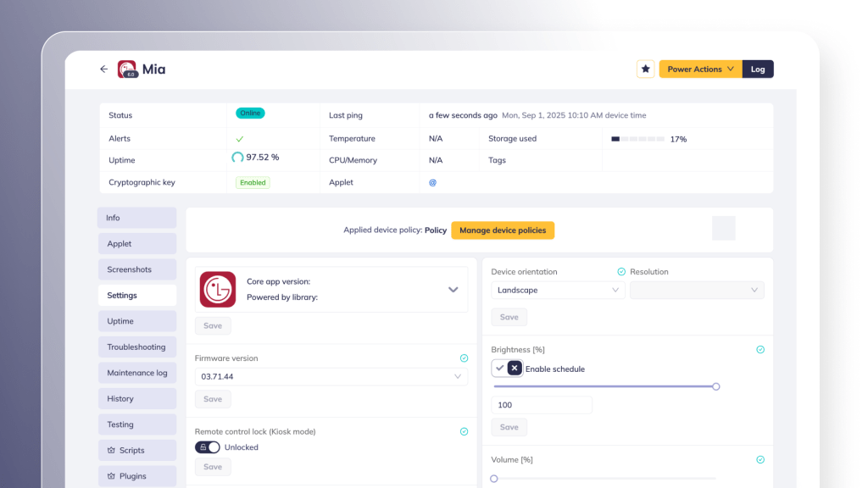The image size is (868, 488).
Task: Click the green check icon beside Volume
Action: 760,460
